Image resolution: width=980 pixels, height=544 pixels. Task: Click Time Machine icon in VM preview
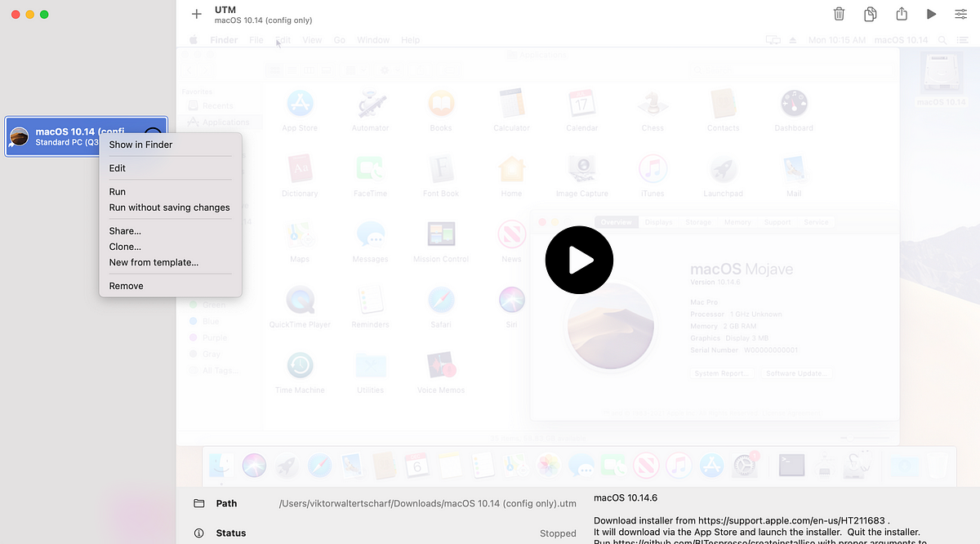click(x=300, y=366)
